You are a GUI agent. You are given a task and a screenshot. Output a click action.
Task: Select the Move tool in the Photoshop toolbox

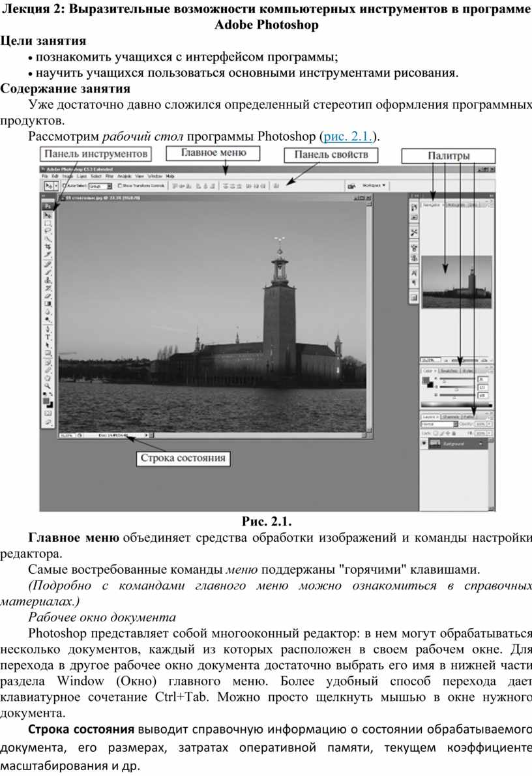click(x=48, y=215)
